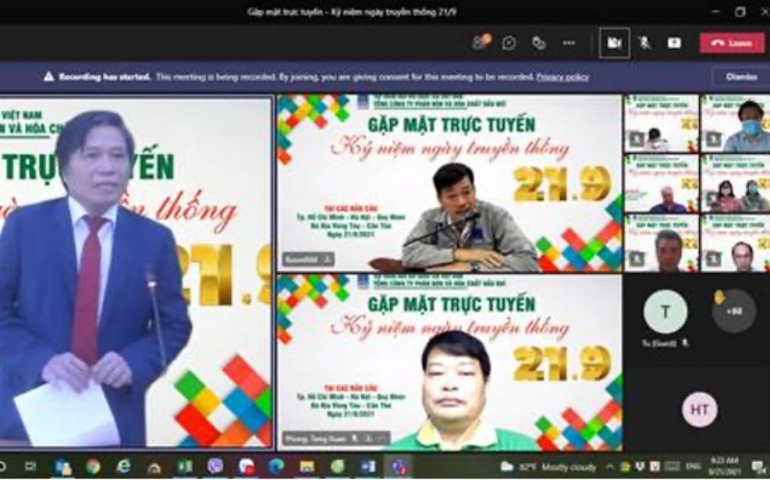Open Internet Explorer from the taskbar
The width and height of the screenshot is (770, 480).
tap(123, 466)
